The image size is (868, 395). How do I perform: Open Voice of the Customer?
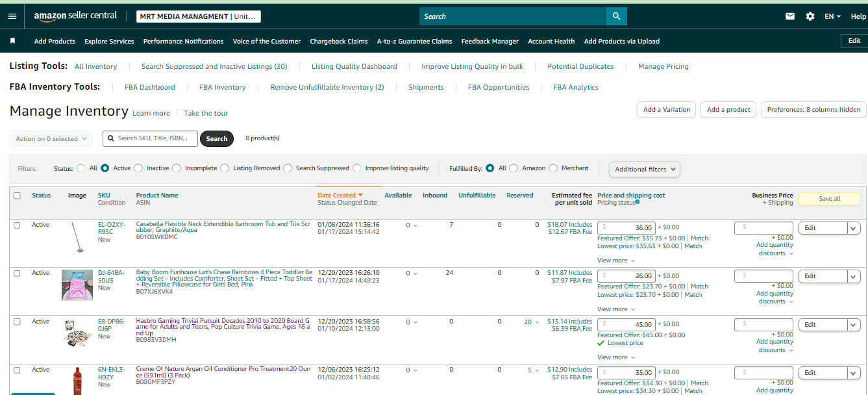(x=267, y=41)
